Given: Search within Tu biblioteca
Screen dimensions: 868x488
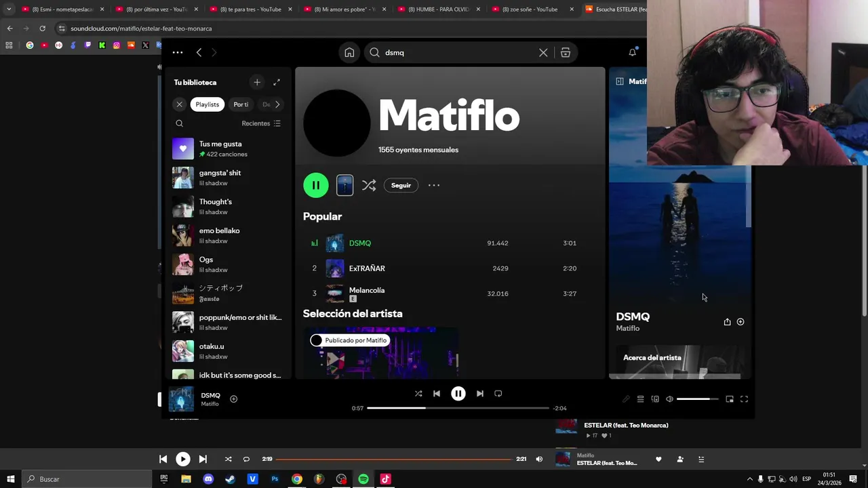Looking at the screenshot, I should pos(179,123).
